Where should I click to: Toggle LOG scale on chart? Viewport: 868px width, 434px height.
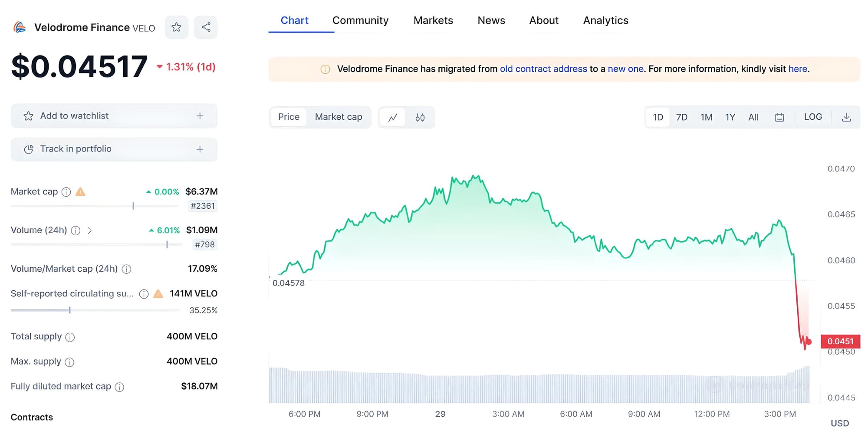813,117
